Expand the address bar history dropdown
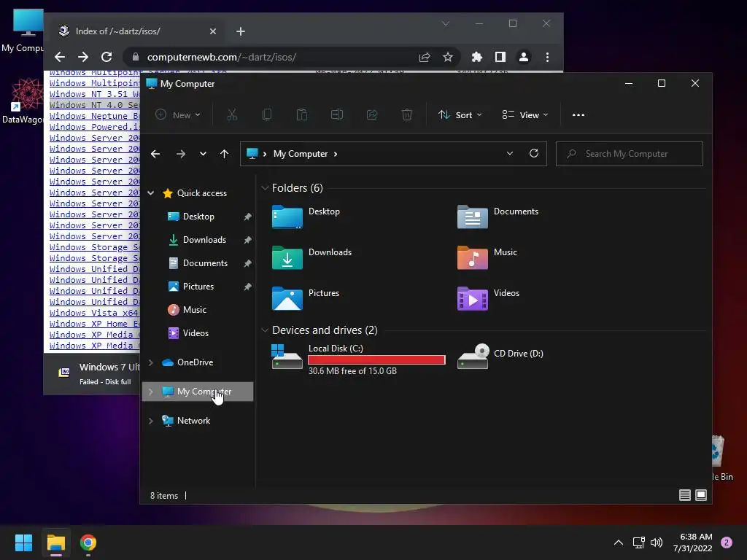This screenshot has width=747, height=560. pos(510,153)
